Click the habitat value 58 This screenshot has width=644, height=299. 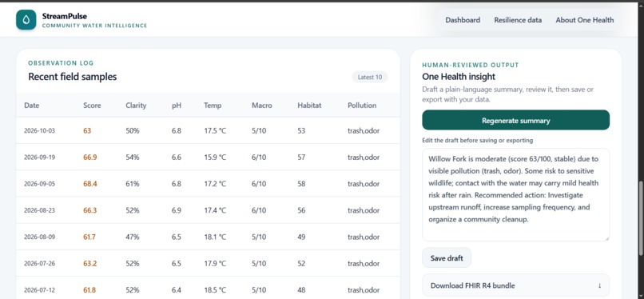(301, 184)
